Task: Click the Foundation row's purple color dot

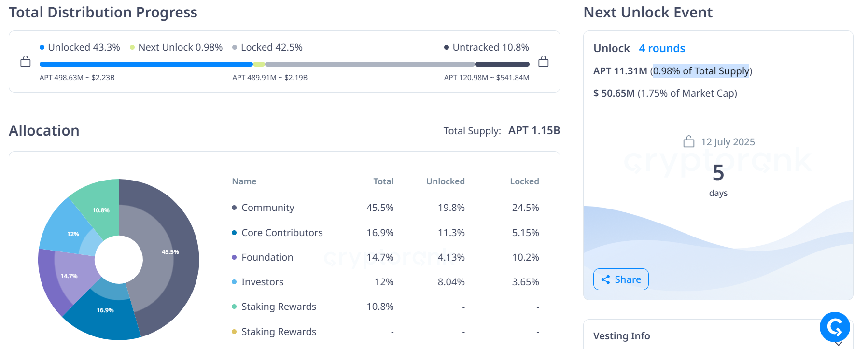Action: pyautogui.click(x=234, y=257)
